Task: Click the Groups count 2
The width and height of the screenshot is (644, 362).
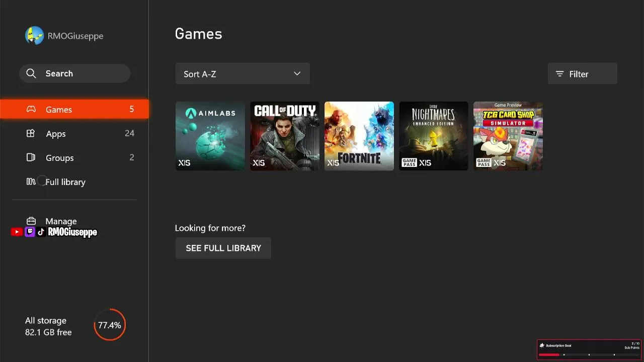Action: pos(132,157)
